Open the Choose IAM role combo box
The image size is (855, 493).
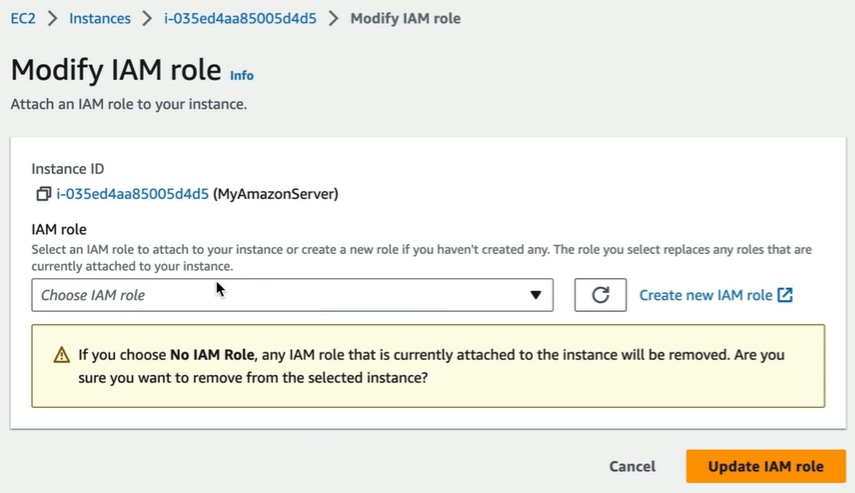click(x=292, y=295)
